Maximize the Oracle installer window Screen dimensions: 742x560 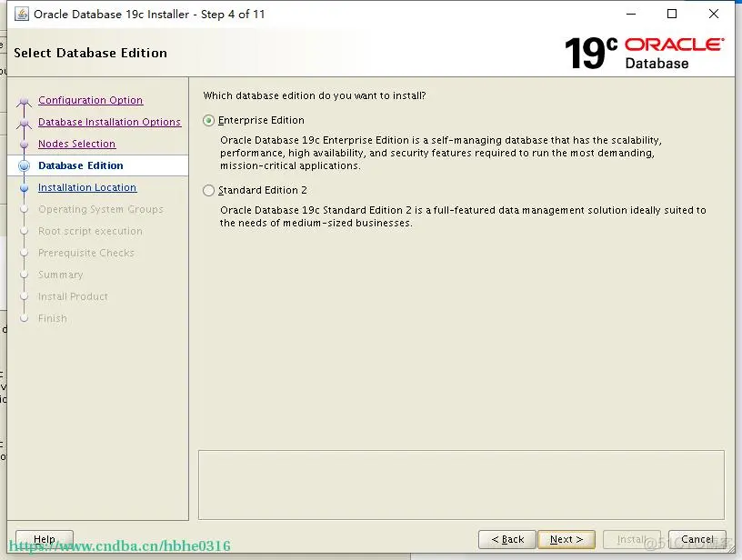(671, 15)
